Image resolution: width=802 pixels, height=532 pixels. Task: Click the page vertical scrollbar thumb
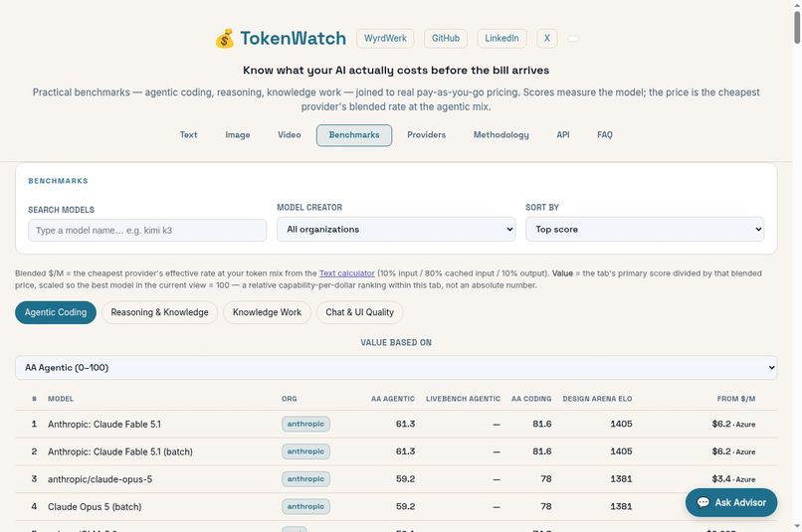(x=797, y=27)
